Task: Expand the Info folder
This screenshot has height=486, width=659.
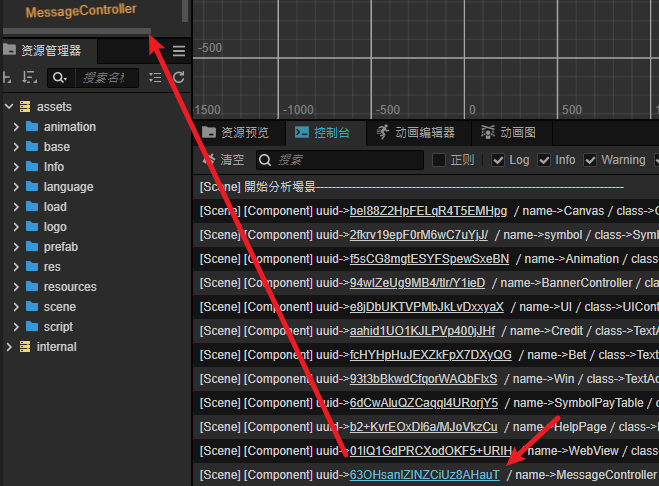Action: tap(16, 167)
